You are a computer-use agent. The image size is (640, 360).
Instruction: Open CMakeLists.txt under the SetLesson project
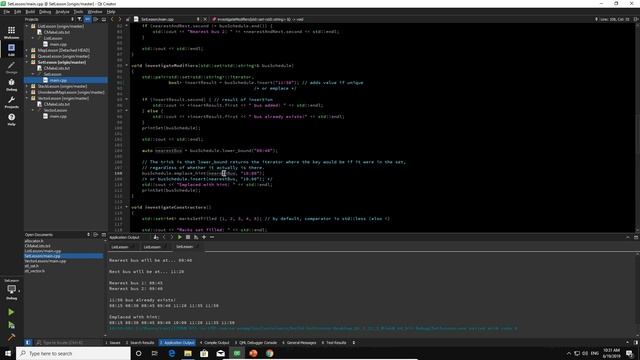[57, 68]
